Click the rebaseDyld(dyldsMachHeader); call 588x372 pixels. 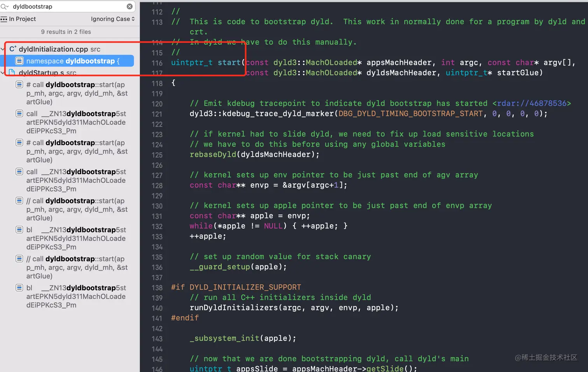[x=254, y=155]
